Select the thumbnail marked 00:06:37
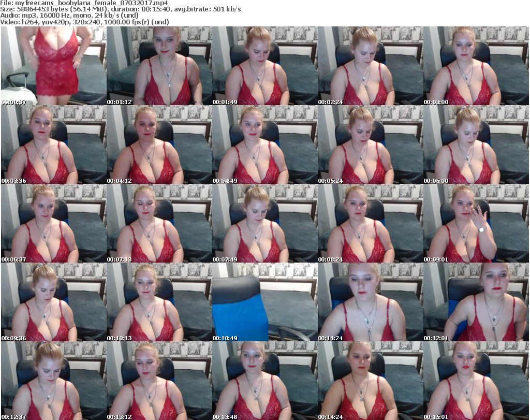Viewport: 530px width, 420px height. (54, 223)
